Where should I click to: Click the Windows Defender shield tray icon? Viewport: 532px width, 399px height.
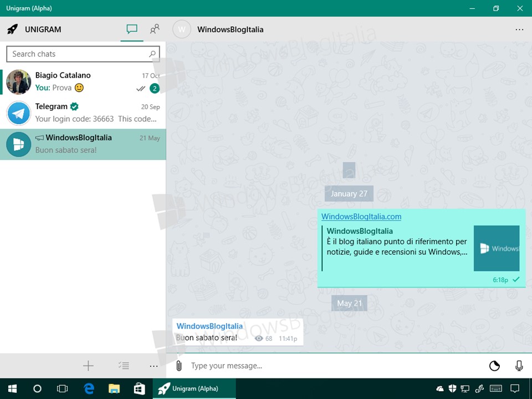[452, 388]
